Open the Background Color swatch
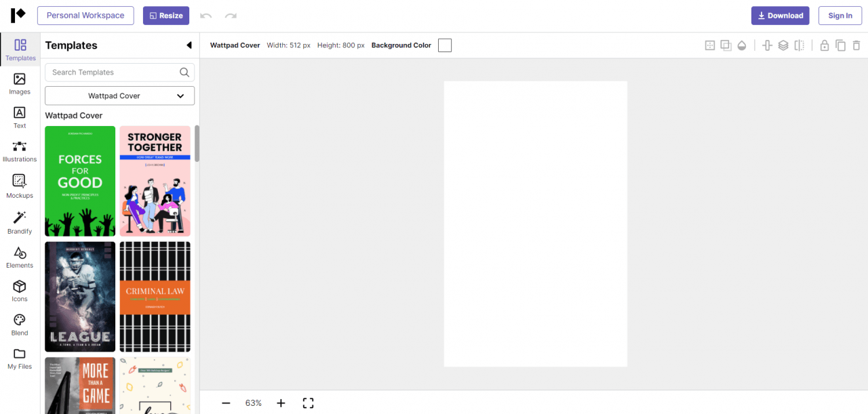 click(x=445, y=45)
